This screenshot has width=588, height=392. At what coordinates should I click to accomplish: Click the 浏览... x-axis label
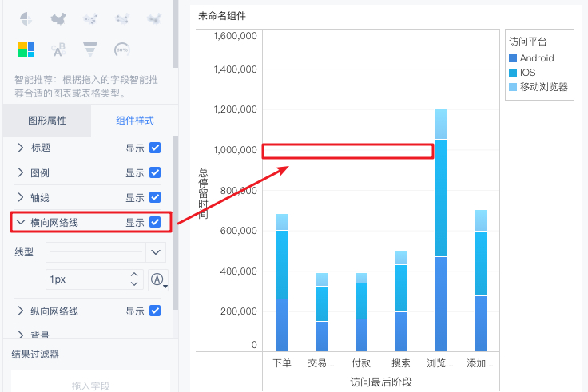coord(440,362)
